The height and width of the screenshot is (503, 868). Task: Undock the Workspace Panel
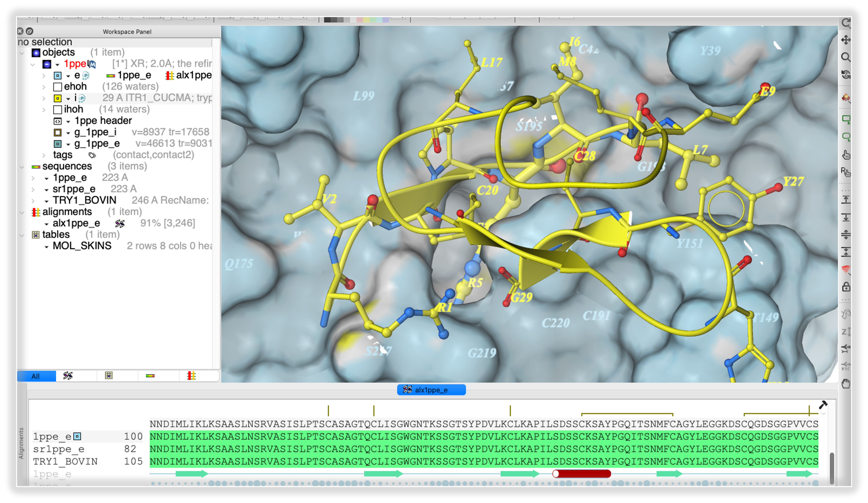click(x=30, y=31)
